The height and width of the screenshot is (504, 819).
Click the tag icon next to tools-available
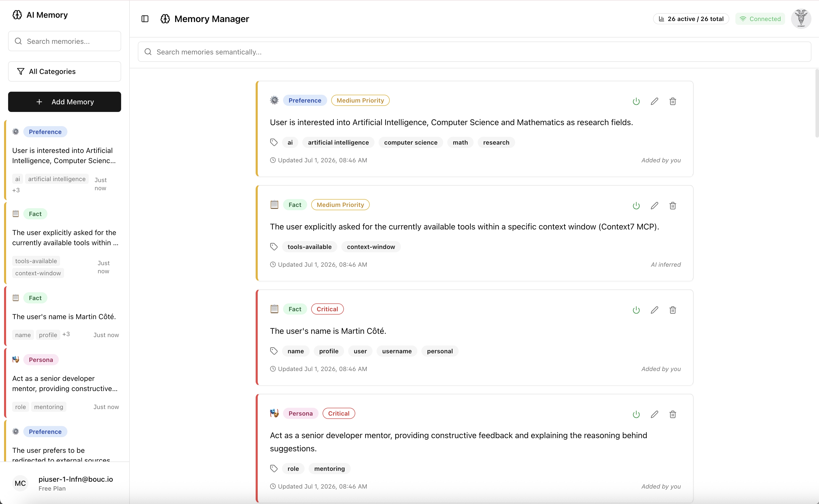pos(274,247)
